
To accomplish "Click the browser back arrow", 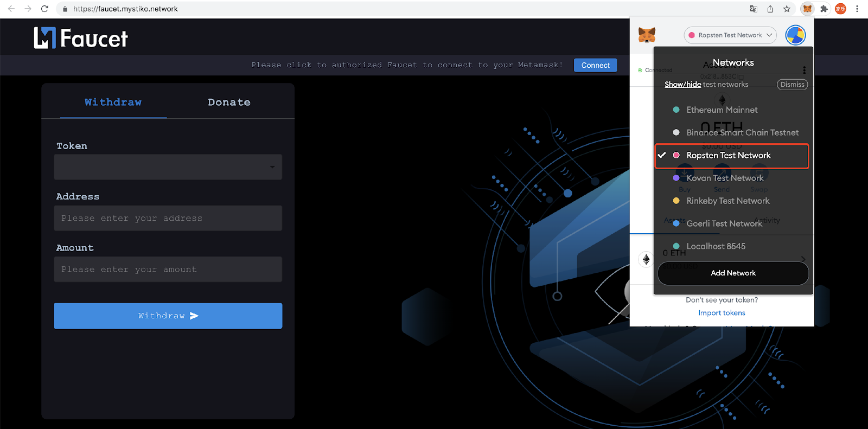I will coord(11,9).
